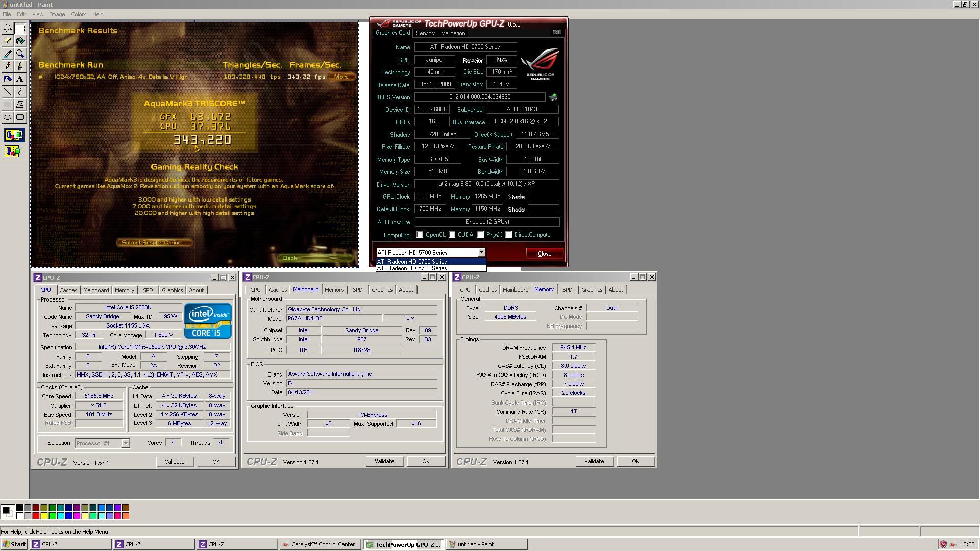Pick the white color swatch in palette
The image size is (980, 551).
point(19,515)
